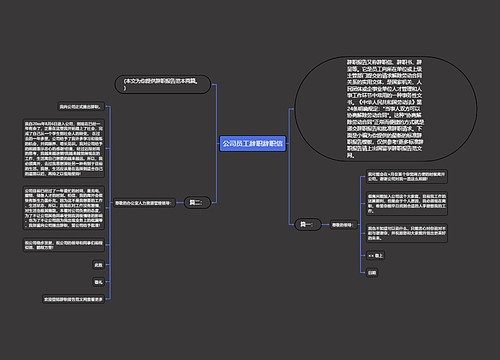This screenshot has width=500, height=360.
Task: Click the large oval 辞职报告又称辞职信 description node
Action: coord(386,109)
